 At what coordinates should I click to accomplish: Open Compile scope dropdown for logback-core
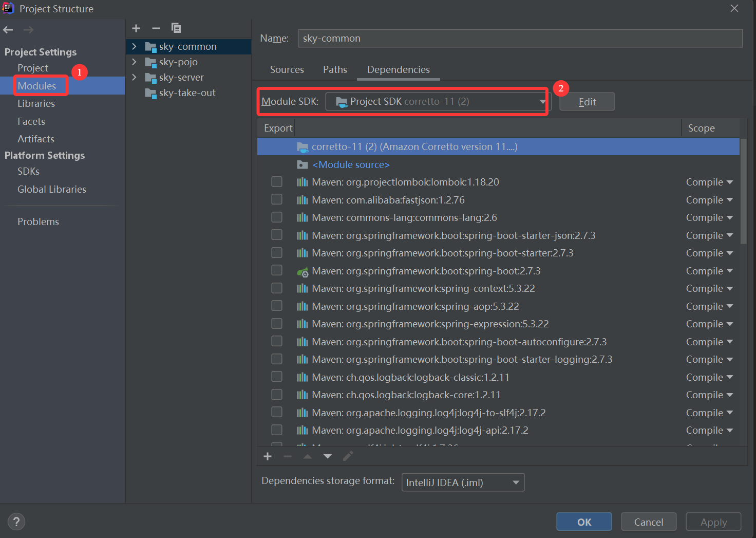point(709,395)
